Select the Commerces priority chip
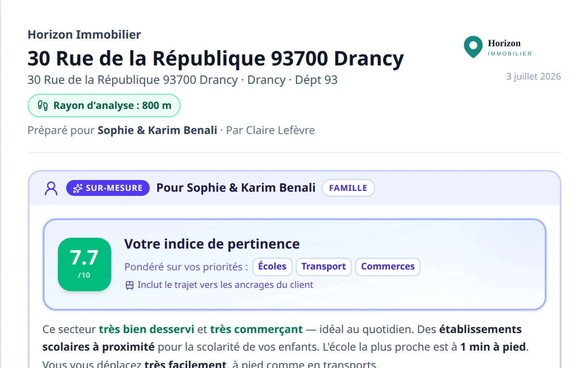The image size is (588, 368). 388,267
